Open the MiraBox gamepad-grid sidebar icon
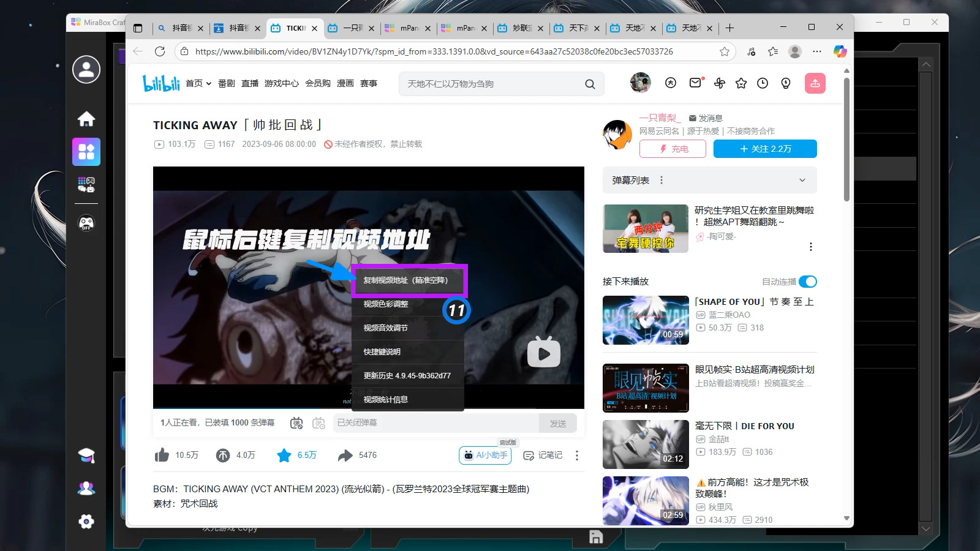 [x=86, y=184]
